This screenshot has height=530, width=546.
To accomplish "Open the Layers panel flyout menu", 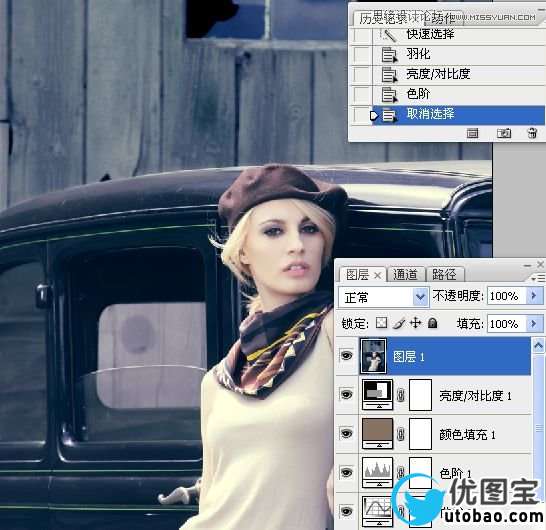I will 538,278.
